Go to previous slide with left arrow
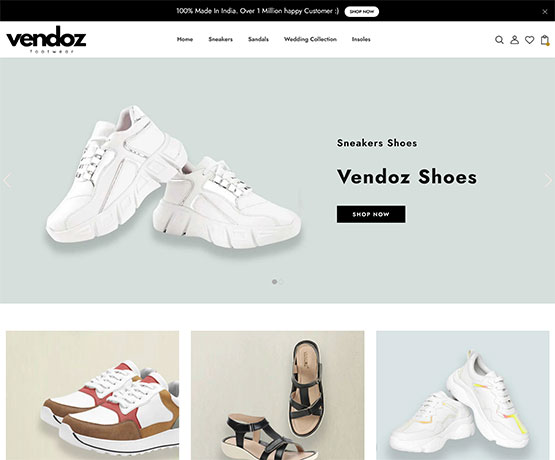The height and width of the screenshot is (460, 555). pos(7,180)
